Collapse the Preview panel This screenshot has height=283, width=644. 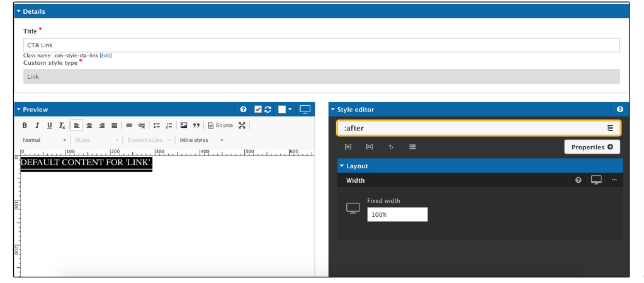pyautogui.click(x=18, y=110)
